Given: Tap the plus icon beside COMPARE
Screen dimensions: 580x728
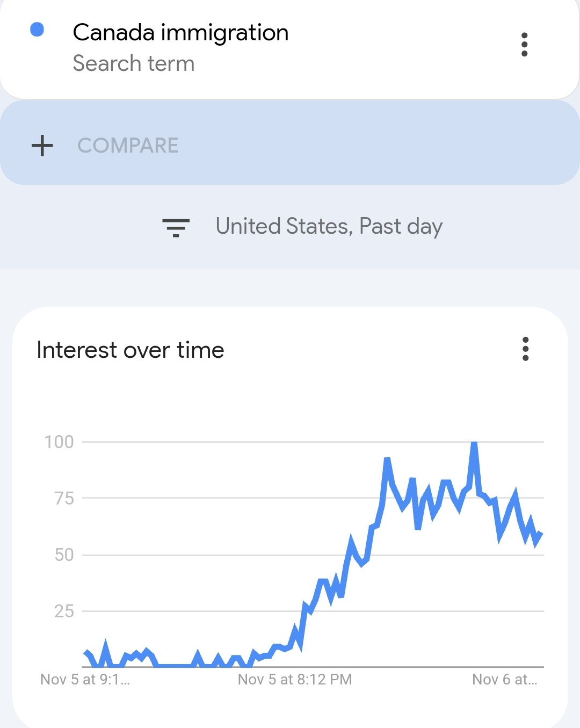Looking at the screenshot, I should click(42, 146).
